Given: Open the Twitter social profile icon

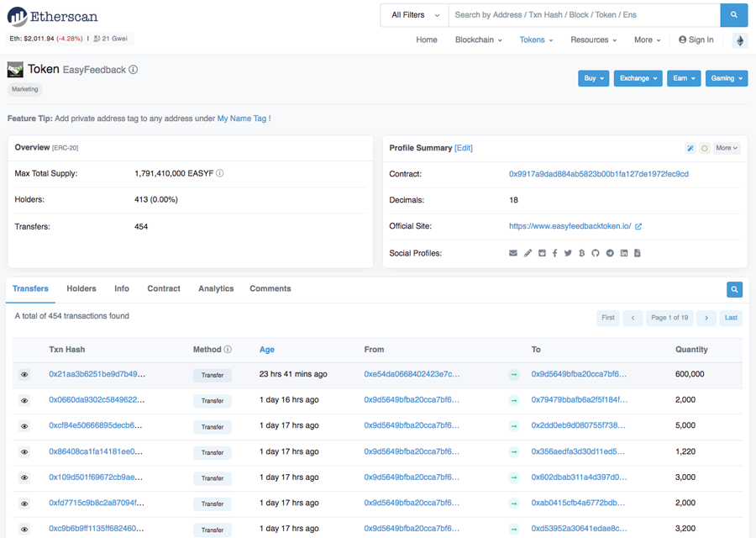Looking at the screenshot, I should [568, 253].
